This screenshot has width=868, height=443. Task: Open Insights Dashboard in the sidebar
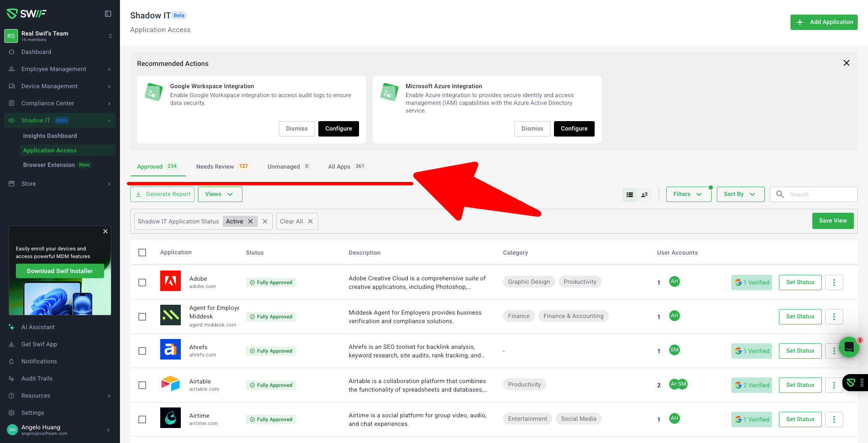click(x=50, y=136)
